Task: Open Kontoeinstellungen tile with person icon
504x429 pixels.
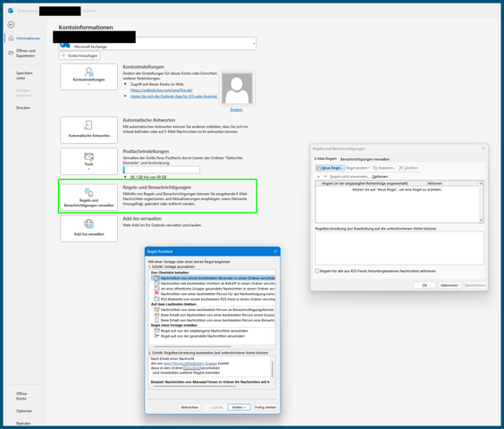Action: click(88, 77)
